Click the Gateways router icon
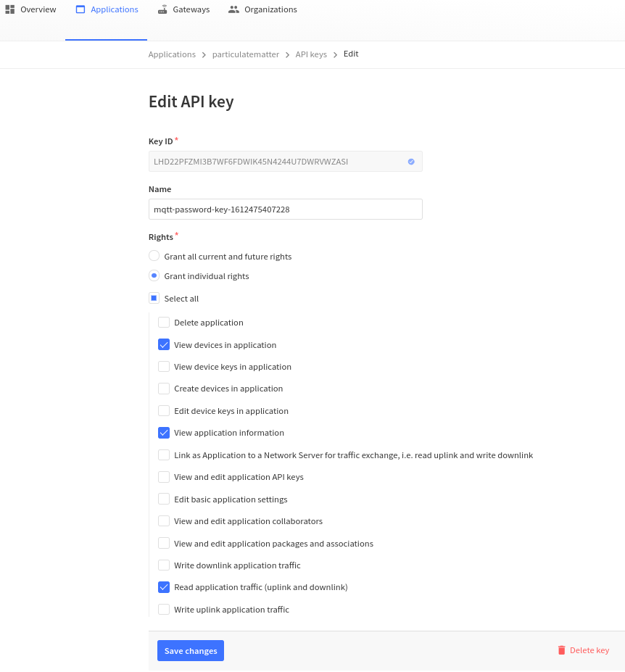625x672 pixels. (162, 9)
